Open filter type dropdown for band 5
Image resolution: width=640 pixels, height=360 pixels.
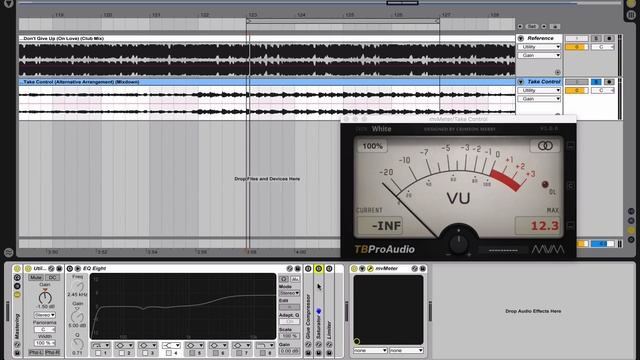click(x=195, y=345)
